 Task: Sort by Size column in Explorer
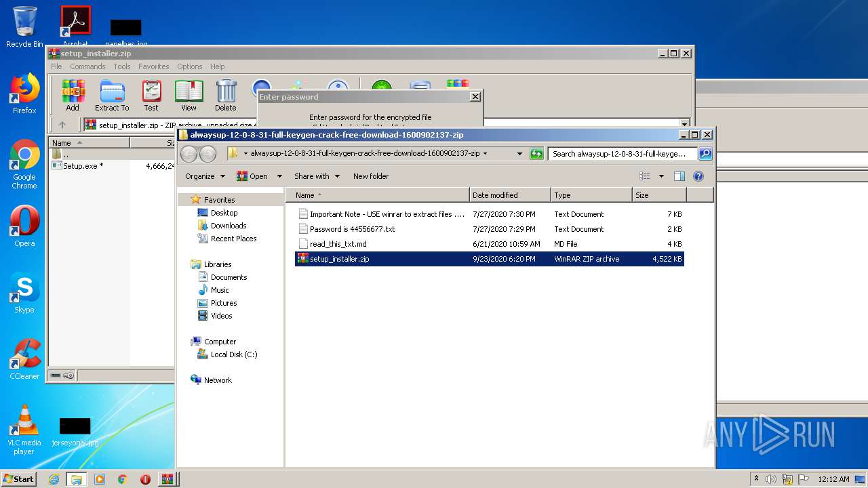(659, 195)
